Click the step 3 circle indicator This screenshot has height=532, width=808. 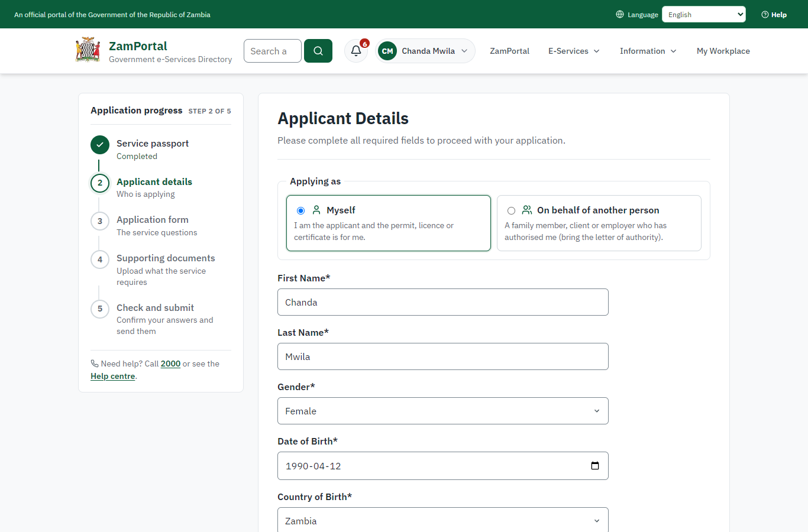click(100, 221)
